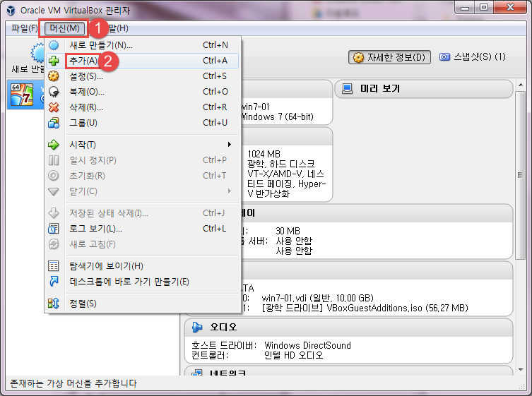Select the 추가(A) menu entry

pos(142,61)
